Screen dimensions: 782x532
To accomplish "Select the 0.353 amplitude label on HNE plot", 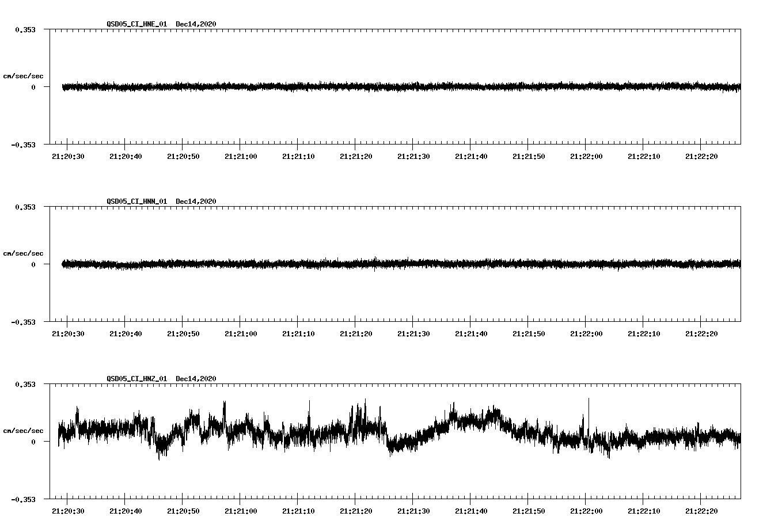I will point(26,28).
